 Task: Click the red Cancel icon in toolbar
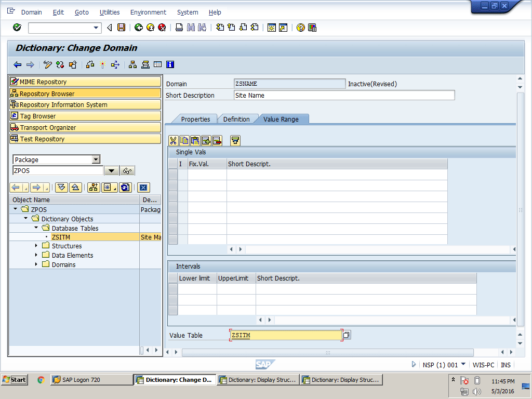pos(162,28)
